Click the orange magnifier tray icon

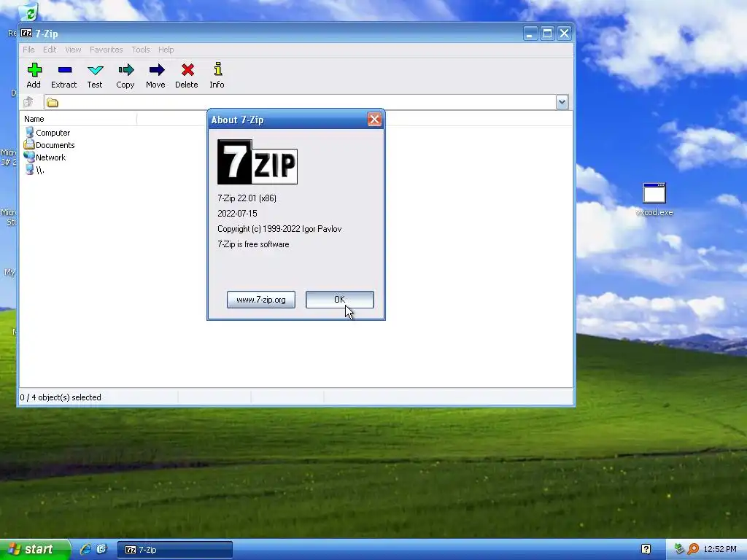693,549
